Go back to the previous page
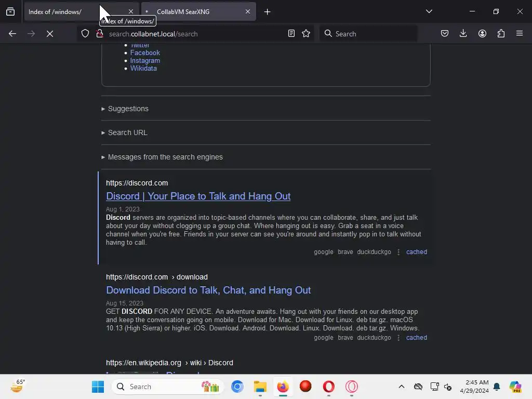 tap(12, 34)
